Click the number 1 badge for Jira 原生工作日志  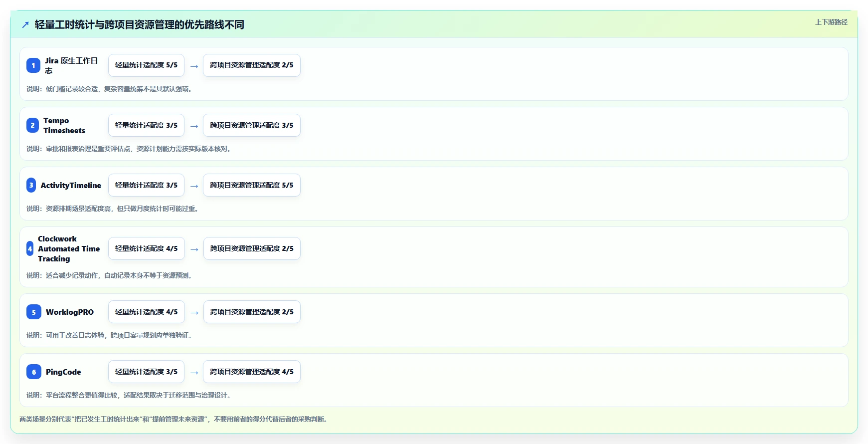[x=33, y=65]
